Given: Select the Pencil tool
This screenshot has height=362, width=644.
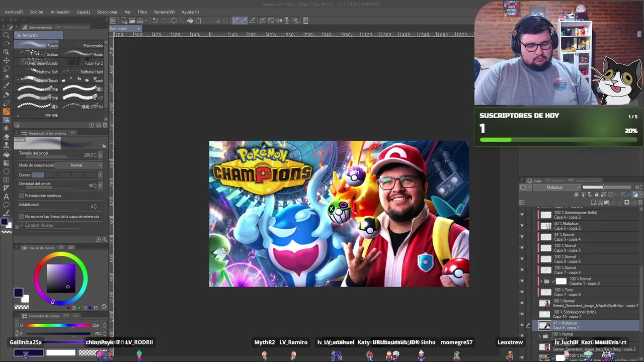Looking at the screenshot, I should click(7, 103).
